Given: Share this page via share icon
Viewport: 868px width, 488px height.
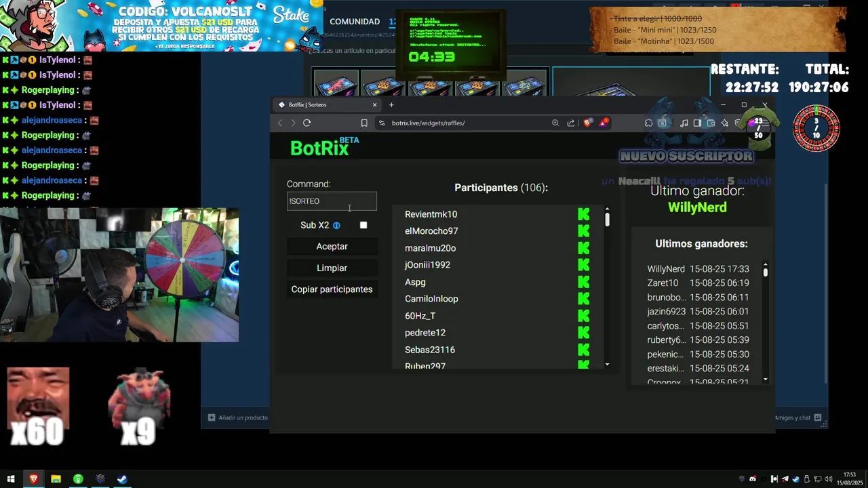Looking at the screenshot, I should point(571,123).
